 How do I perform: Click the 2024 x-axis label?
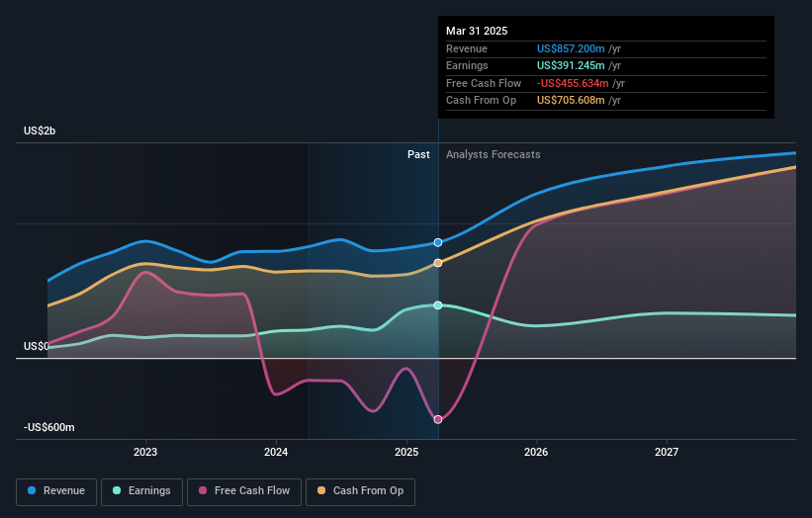pos(276,453)
